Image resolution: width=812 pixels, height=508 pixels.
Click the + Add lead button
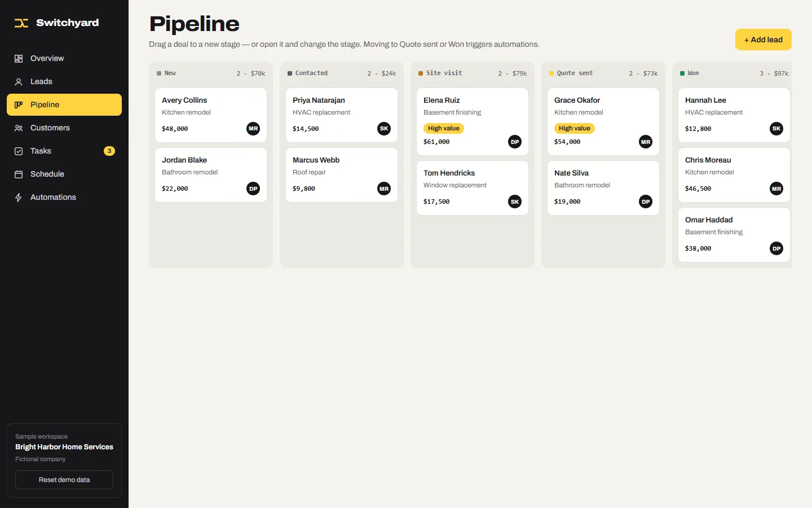[764, 40]
